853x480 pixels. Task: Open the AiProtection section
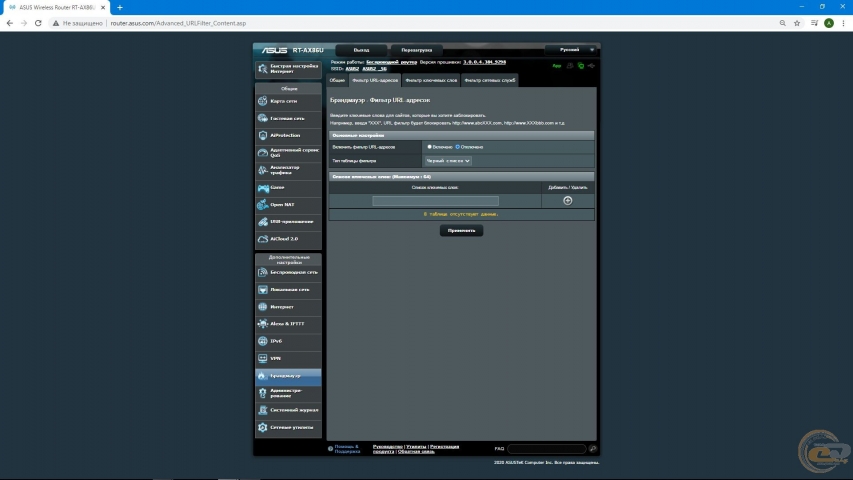[x=288, y=136]
